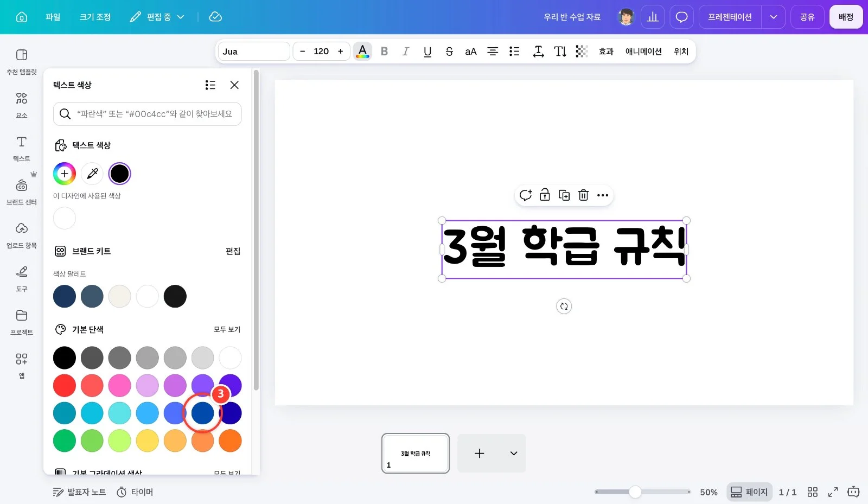Image resolution: width=868 pixels, height=504 pixels.
Task: Toggle strikethrough formatting
Action: coord(449,52)
